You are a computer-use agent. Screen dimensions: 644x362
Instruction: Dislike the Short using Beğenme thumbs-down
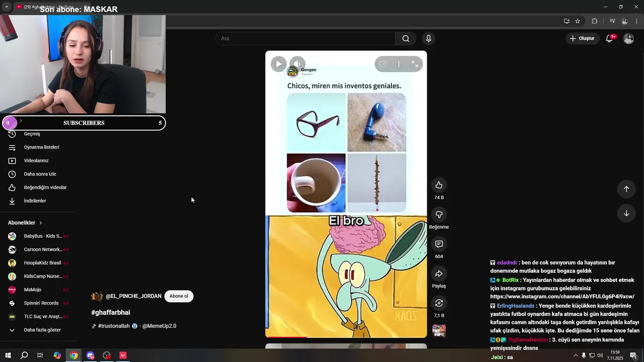click(x=439, y=215)
